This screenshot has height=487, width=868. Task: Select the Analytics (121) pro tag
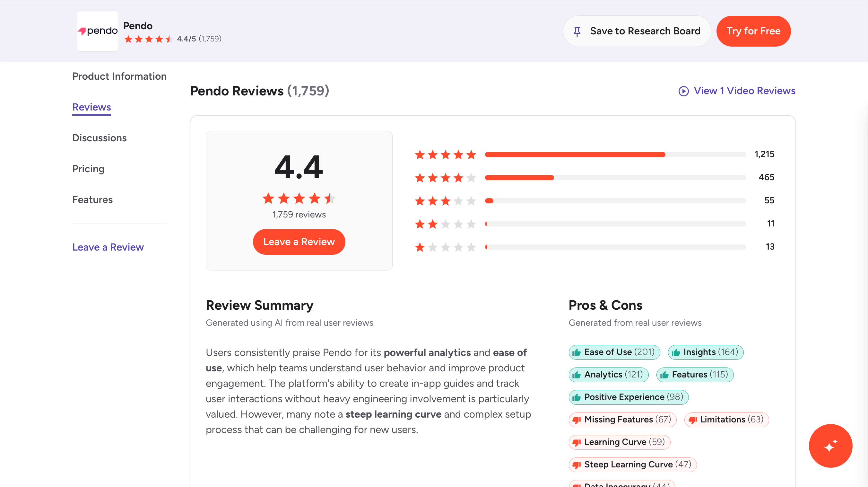(x=608, y=375)
